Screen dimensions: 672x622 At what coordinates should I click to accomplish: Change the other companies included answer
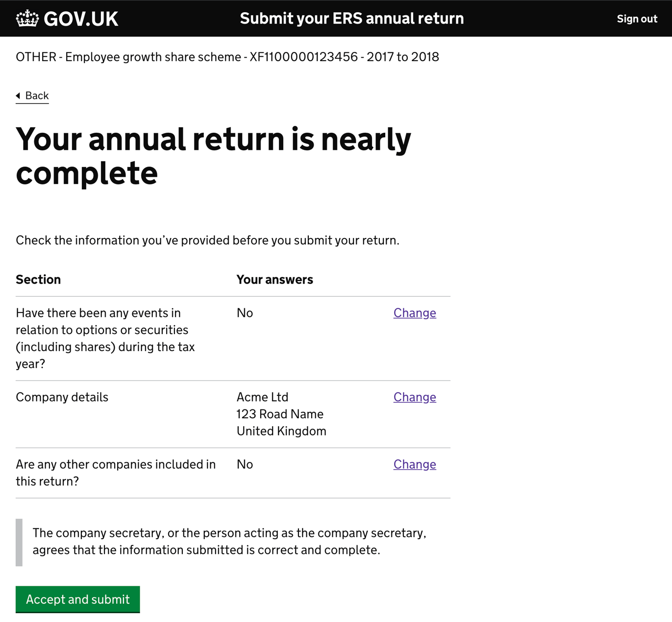click(415, 464)
